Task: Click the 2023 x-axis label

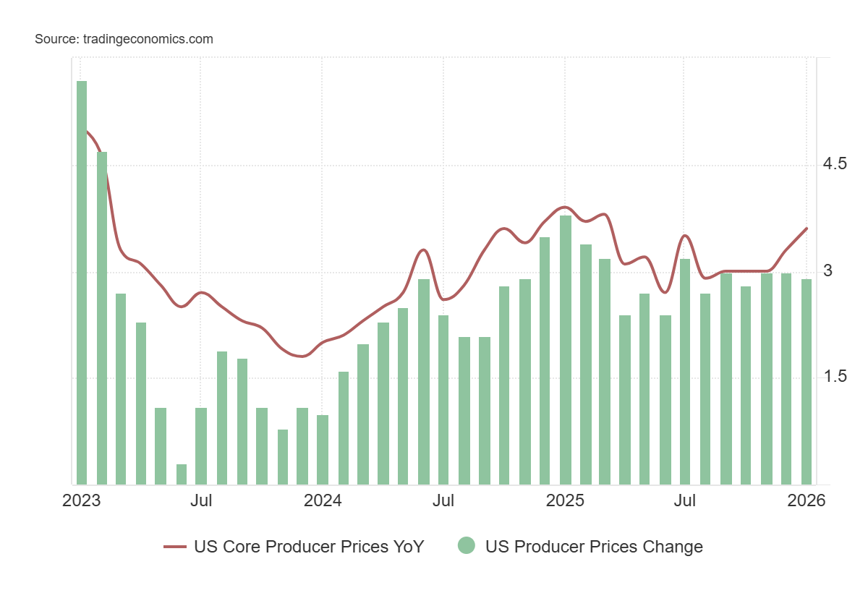Action: tap(82, 500)
